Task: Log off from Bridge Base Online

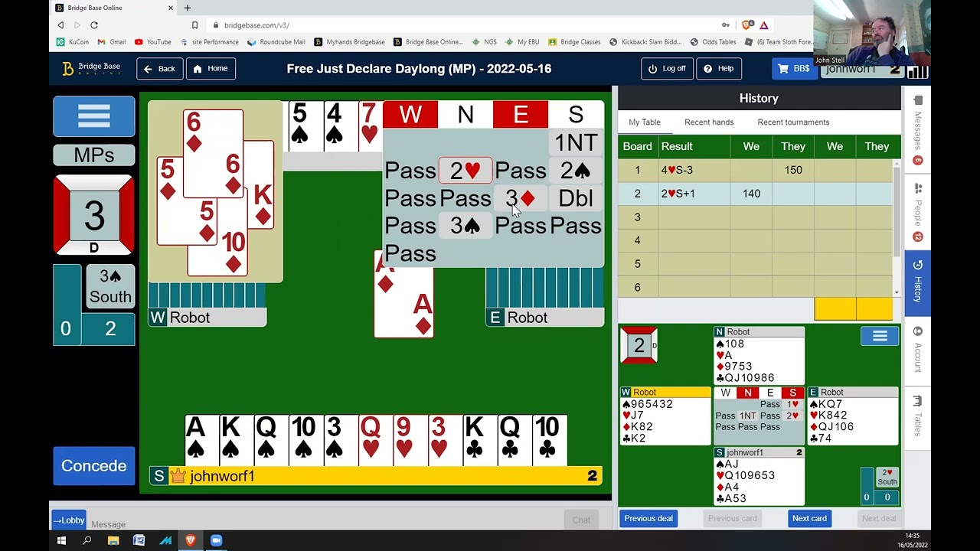Action: 667,69
